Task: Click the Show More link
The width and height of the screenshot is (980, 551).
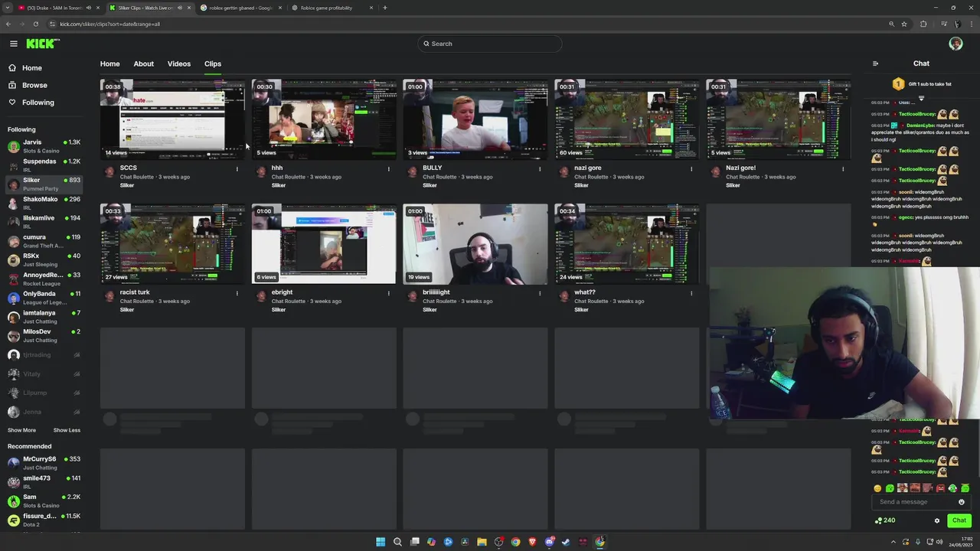Action: tap(21, 430)
